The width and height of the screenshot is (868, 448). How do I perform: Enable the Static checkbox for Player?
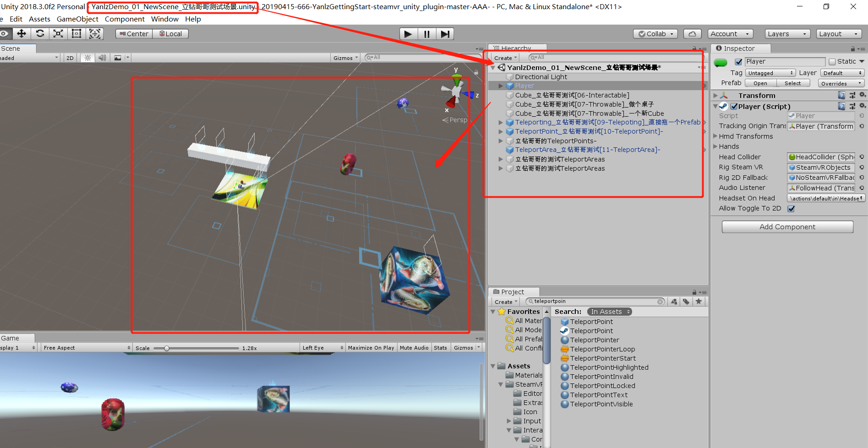pos(833,61)
